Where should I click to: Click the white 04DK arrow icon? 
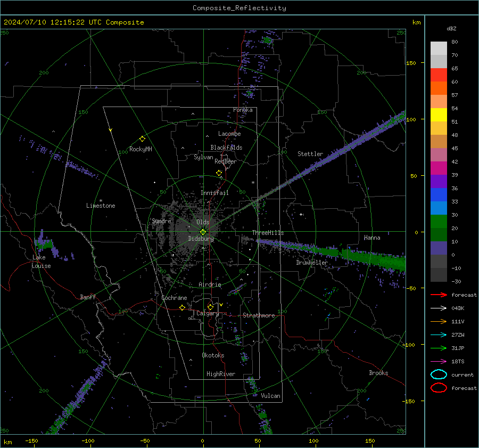tap(439, 308)
